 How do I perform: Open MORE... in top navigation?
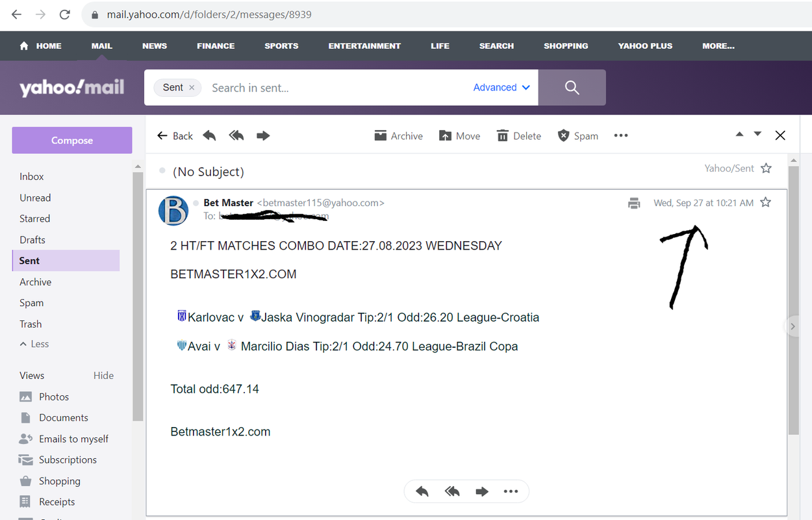(718, 46)
